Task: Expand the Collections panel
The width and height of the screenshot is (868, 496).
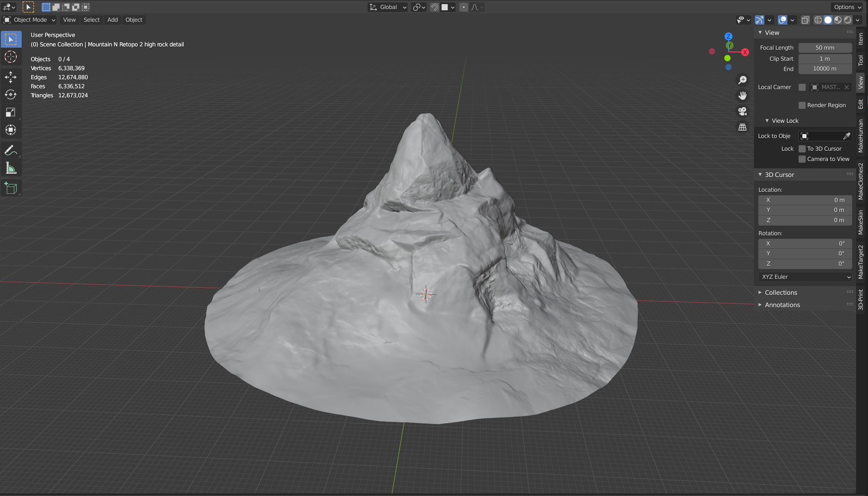Action: point(781,292)
